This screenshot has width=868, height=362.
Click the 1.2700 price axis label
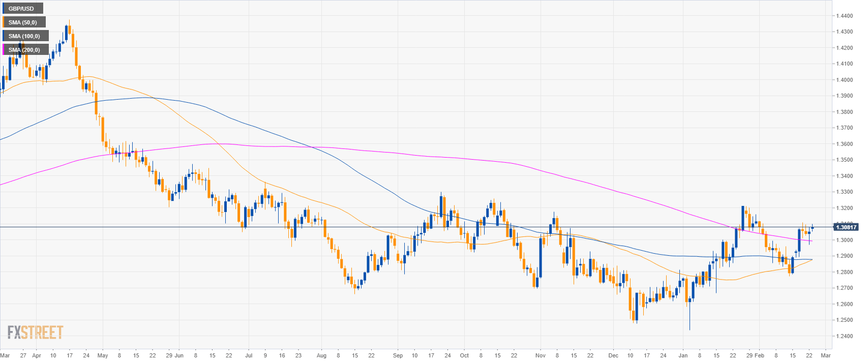click(x=845, y=288)
